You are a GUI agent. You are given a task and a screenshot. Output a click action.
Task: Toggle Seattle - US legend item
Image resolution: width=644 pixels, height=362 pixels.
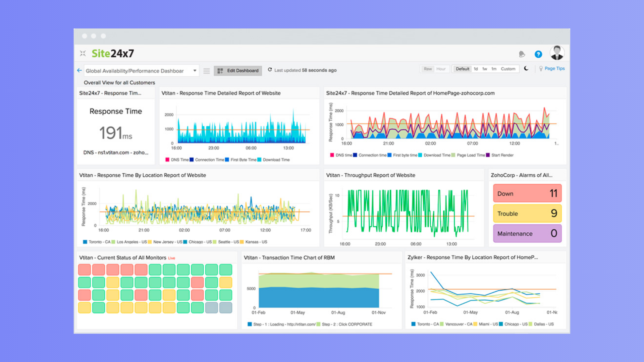[226, 242]
